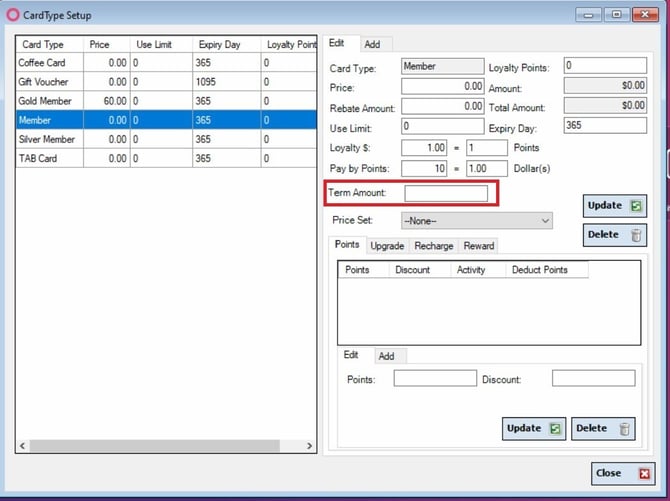Select the lower Add tab under Points
Image resolution: width=670 pixels, height=501 pixels.
pyautogui.click(x=386, y=356)
